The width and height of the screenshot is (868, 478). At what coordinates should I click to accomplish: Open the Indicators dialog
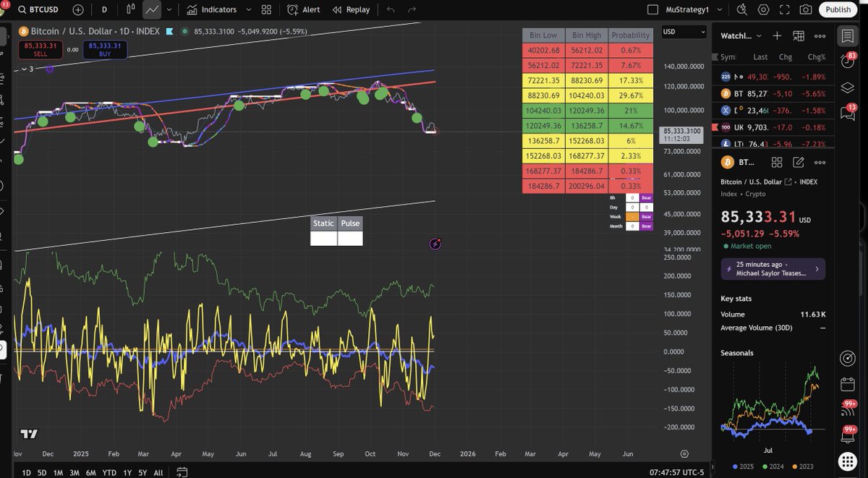click(x=212, y=9)
